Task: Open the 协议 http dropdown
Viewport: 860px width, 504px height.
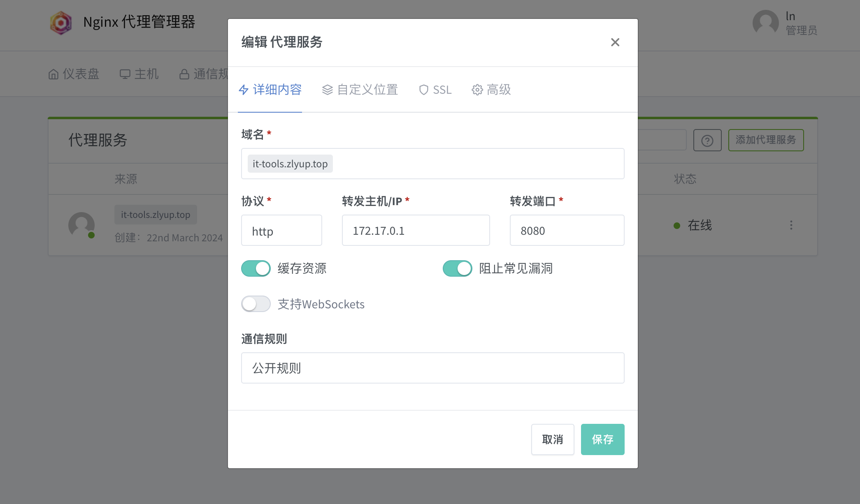Action: click(x=281, y=230)
